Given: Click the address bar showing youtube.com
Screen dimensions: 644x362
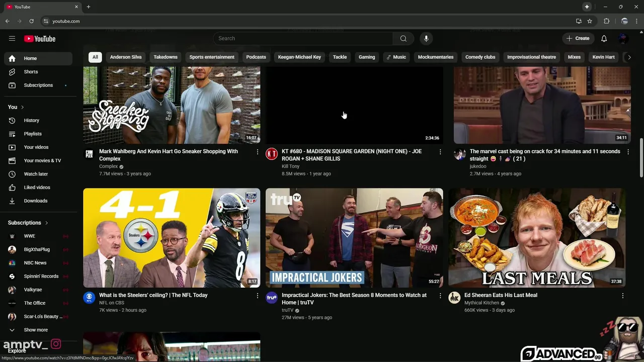Looking at the screenshot, I should (307, 21).
